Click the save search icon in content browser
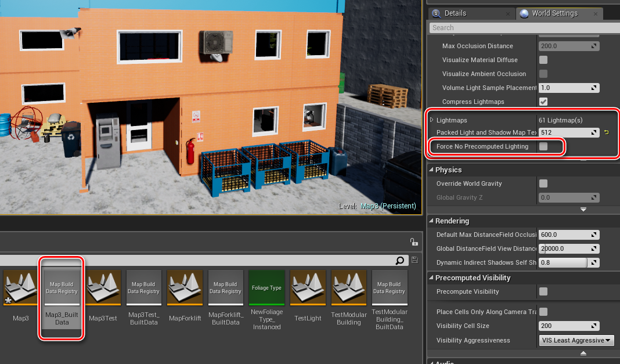The height and width of the screenshot is (364, 620). [x=414, y=260]
